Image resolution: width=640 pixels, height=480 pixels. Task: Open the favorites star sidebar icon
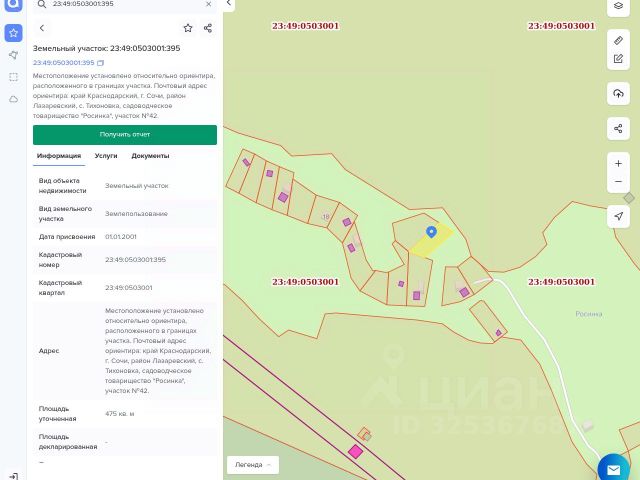[13, 33]
